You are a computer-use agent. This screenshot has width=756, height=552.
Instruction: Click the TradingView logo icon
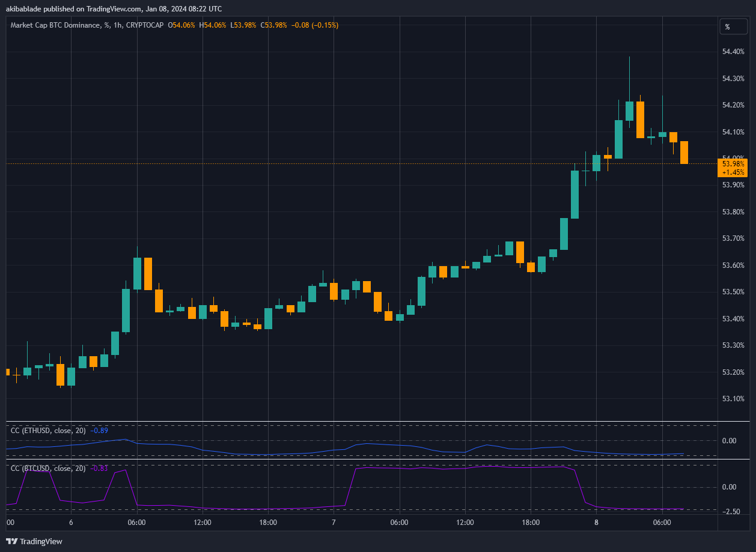[x=12, y=541]
